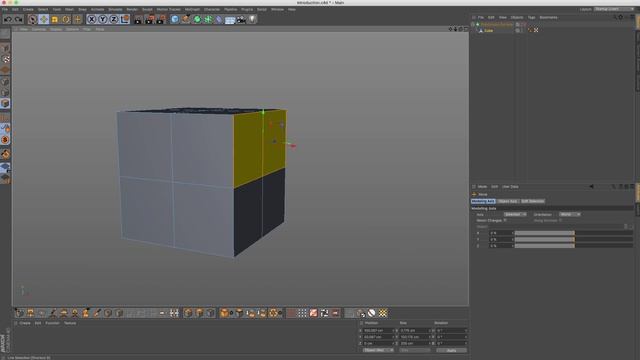Viewport: 640px width, 360px height.
Task: Open Edit Render Settings icon
Action: (x=160, y=19)
